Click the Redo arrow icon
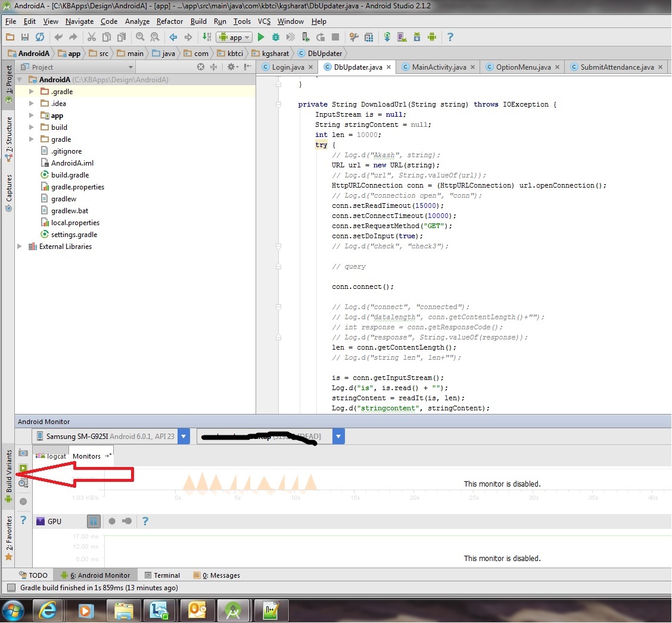The image size is (672, 623). click(x=73, y=38)
